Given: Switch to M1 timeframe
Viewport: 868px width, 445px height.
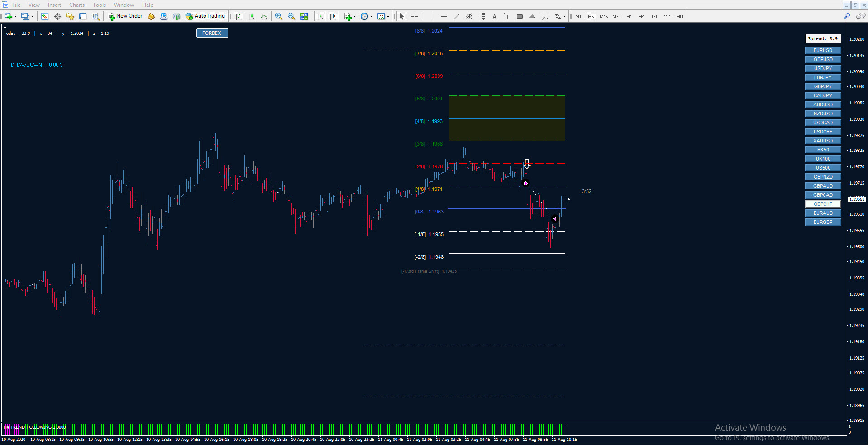Looking at the screenshot, I should click(x=578, y=16).
